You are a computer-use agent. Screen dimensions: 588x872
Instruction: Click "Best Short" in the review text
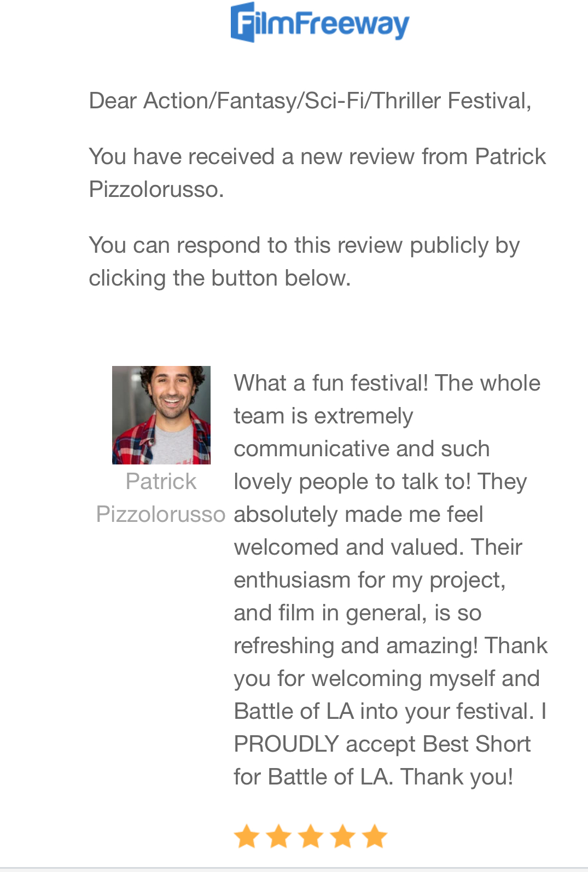point(476,744)
